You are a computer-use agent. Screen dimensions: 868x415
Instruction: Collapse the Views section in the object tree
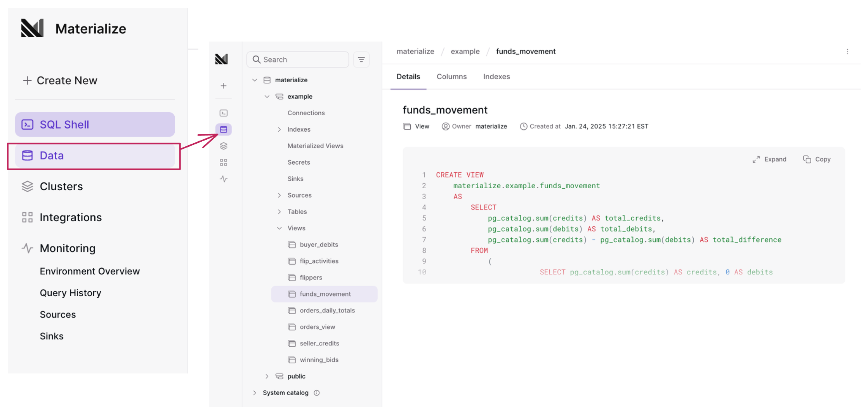279,228
